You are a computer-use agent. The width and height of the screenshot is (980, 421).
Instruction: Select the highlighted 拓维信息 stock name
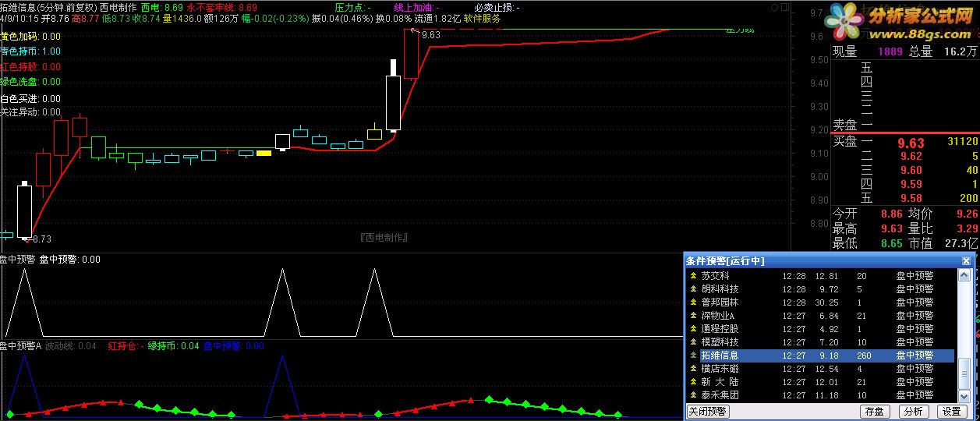click(720, 355)
